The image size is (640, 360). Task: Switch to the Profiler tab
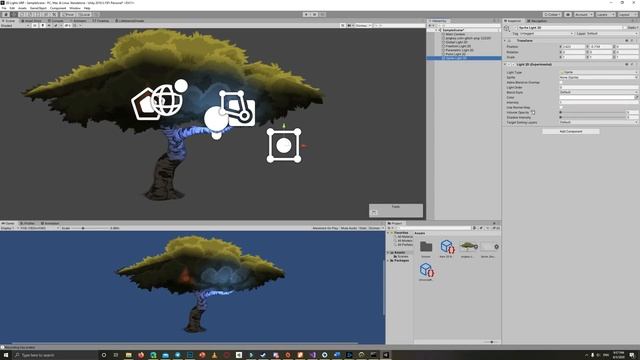coord(29,223)
